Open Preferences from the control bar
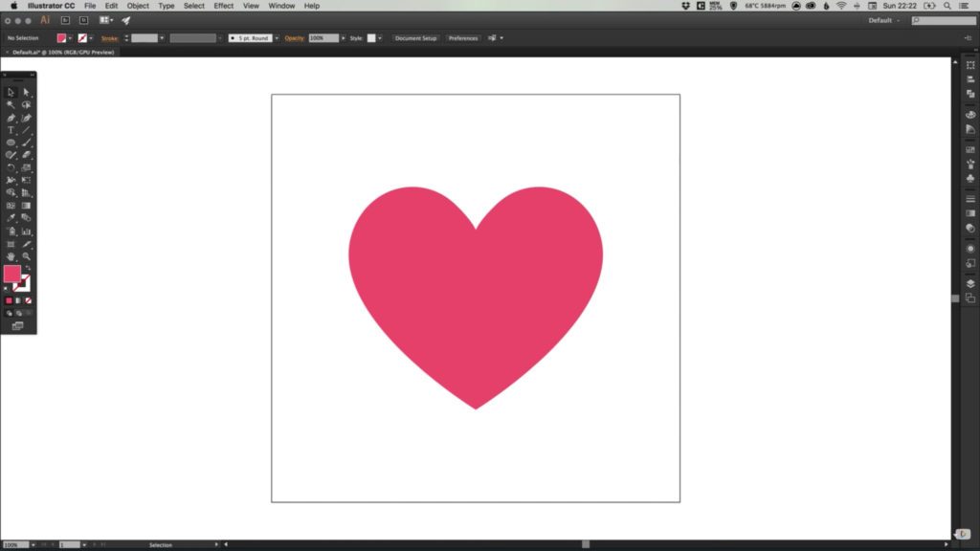Image resolution: width=980 pixels, height=551 pixels. coord(463,38)
